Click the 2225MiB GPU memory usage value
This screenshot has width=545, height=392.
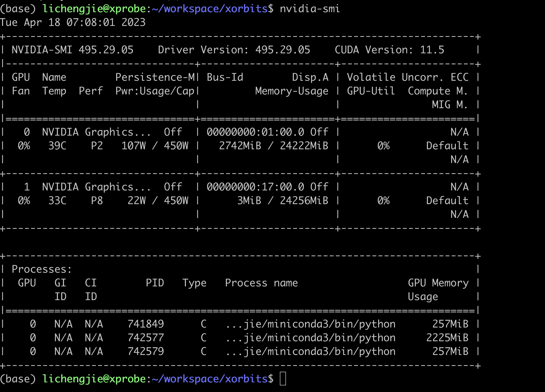click(448, 337)
